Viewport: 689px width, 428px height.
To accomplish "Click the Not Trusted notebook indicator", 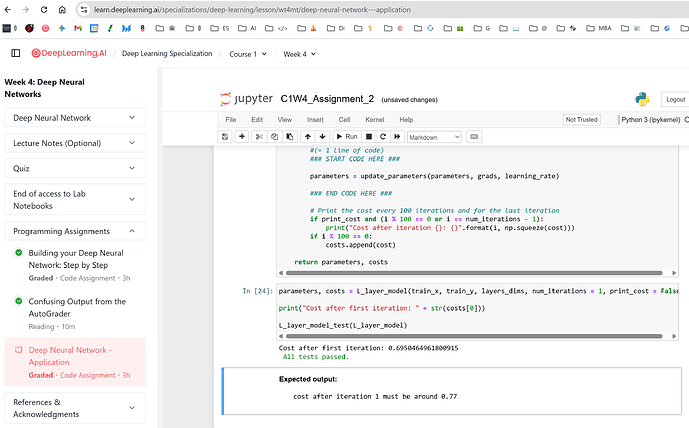I will coord(582,119).
